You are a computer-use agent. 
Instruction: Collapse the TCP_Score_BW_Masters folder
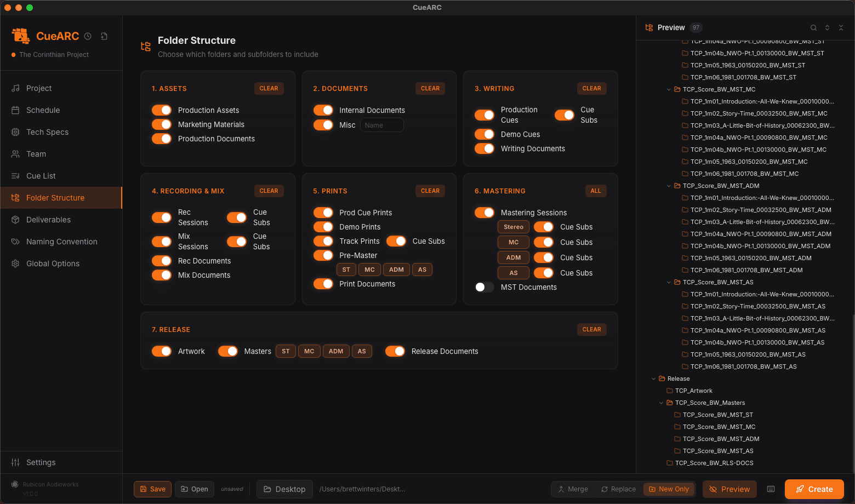[x=661, y=403]
